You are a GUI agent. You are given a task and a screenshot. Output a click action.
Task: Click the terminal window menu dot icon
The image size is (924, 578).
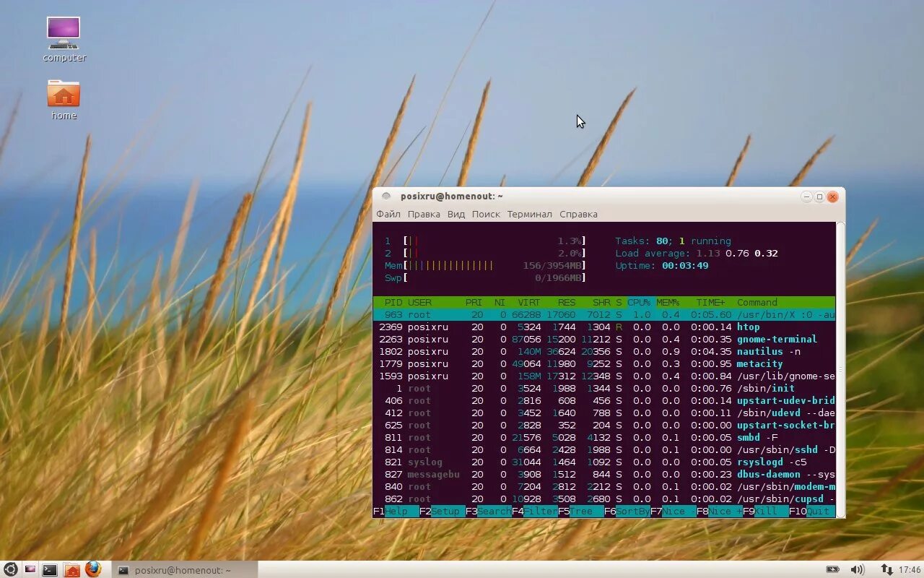pyautogui.click(x=386, y=196)
